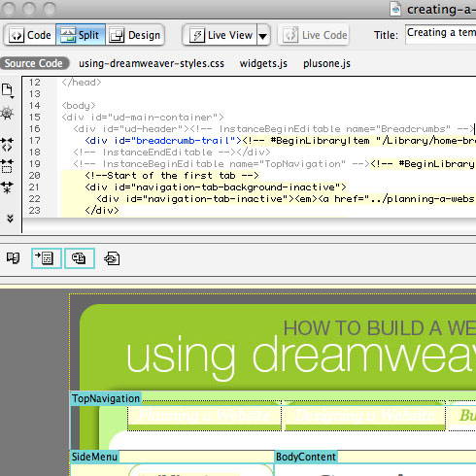Image resolution: width=476 pixels, height=476 pixels.
Task: Click the head closing tag on line 12
Action: [82, 83]
